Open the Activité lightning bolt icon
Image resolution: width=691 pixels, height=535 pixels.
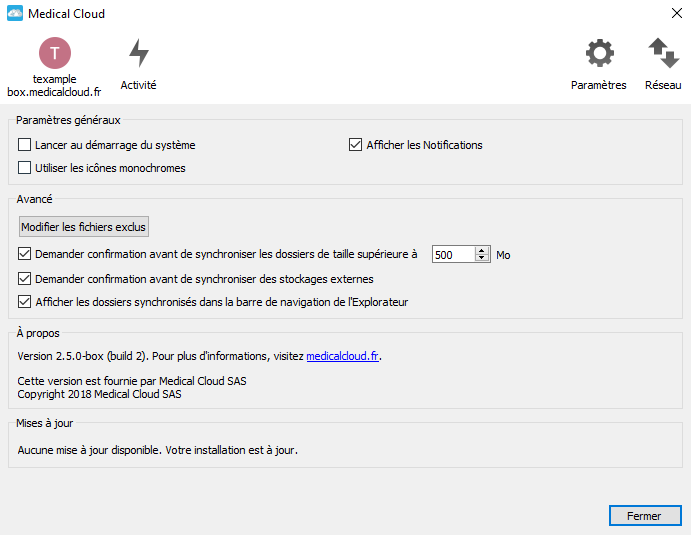click(x=139, y=53)
